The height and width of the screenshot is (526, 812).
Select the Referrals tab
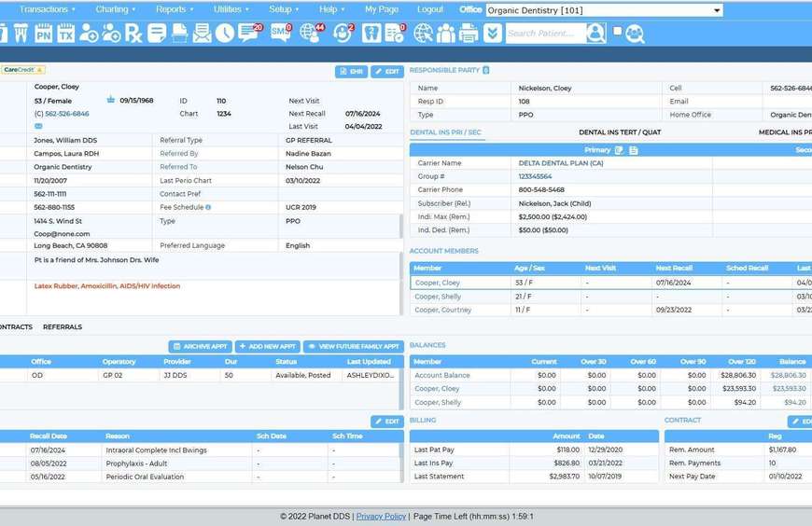pyautogui.click(x=63, y=327)
